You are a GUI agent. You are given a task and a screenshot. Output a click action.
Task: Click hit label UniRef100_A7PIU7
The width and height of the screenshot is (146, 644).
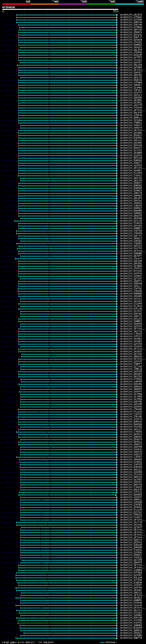(x=131, y=336)
